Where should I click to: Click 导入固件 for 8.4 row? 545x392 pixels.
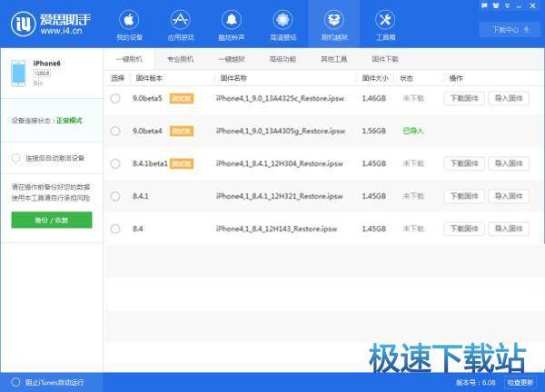509,229
